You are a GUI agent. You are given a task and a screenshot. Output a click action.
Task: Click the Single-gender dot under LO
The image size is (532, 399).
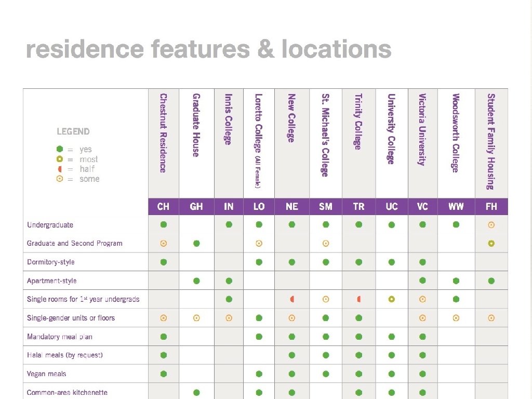click(259, 318)
